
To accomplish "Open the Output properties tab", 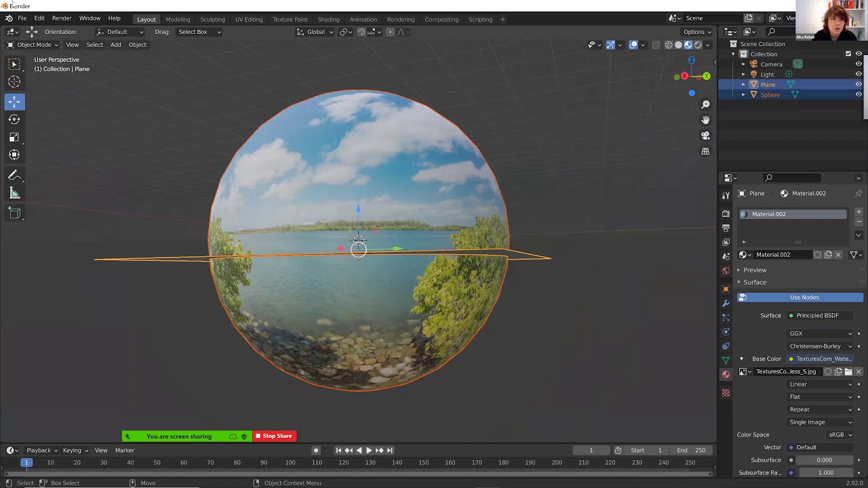I will (x=726, y=228).
